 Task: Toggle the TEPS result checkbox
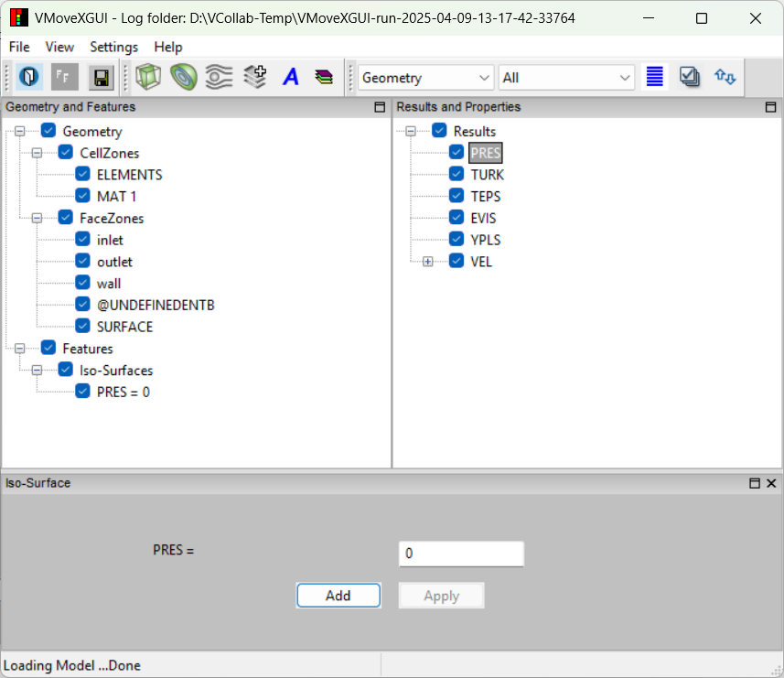pos(456,196)
